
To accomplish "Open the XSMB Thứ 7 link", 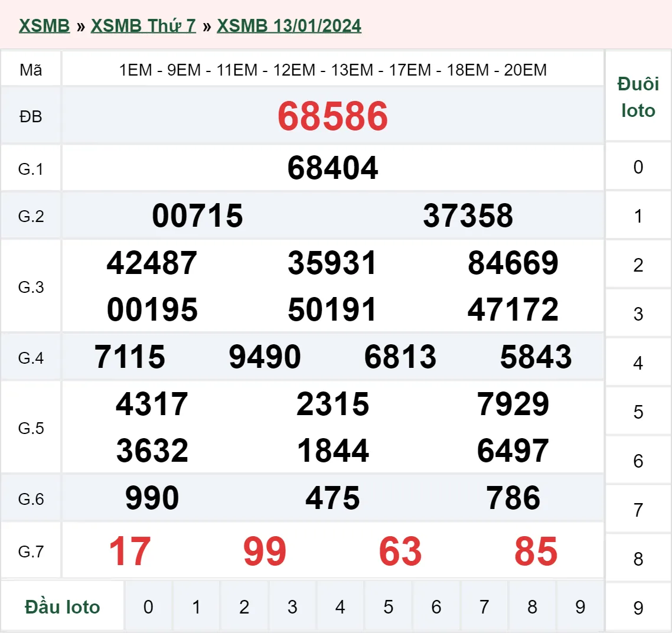I will click(x=142, y=25).
